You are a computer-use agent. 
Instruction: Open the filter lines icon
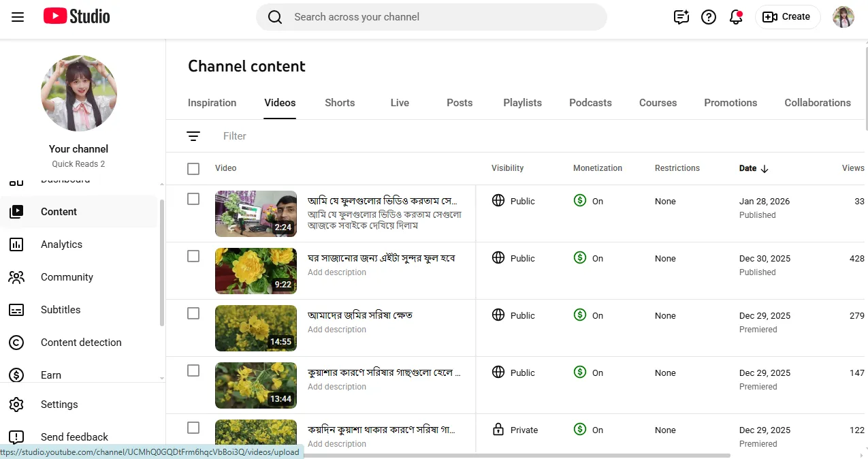193,136
